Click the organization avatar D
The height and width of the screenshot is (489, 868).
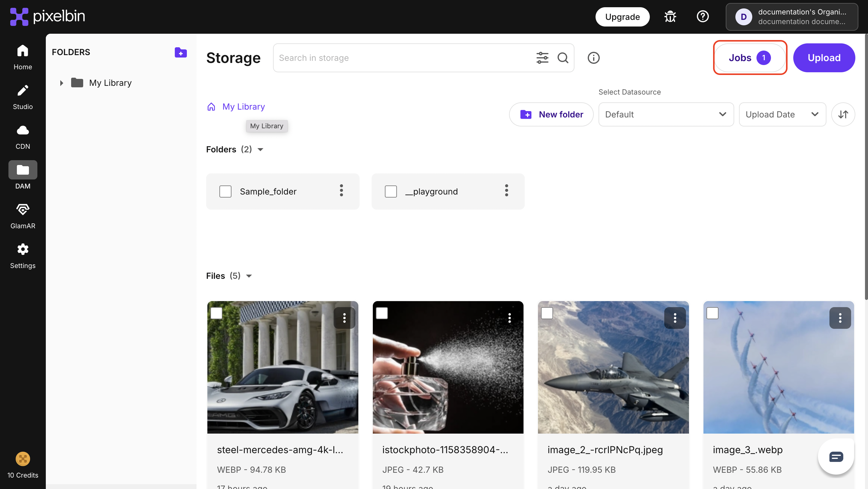tap(744, 17)
